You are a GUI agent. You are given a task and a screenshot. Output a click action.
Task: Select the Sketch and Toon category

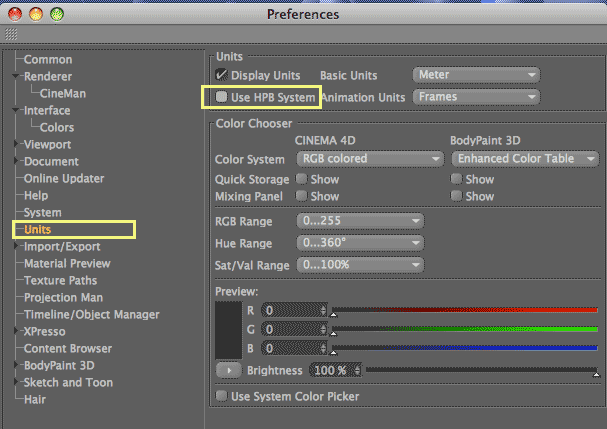click(69, 383)
